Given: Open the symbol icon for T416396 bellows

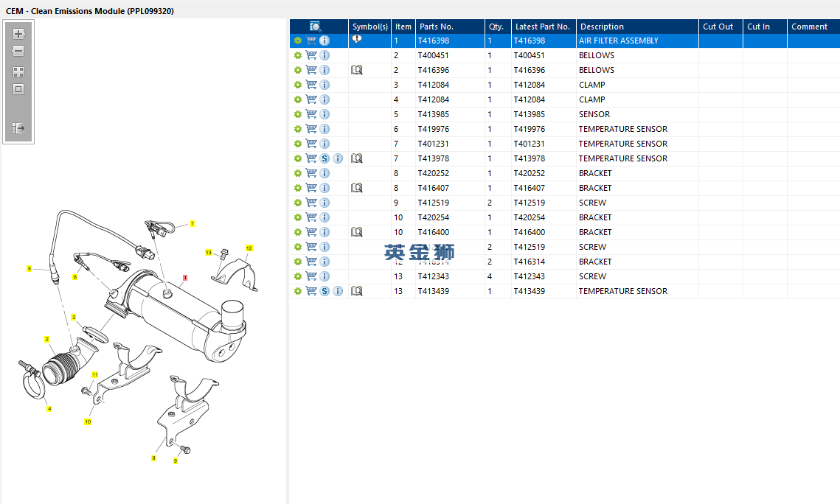Looking at the screenshot, I should click(x=357, y=69).
